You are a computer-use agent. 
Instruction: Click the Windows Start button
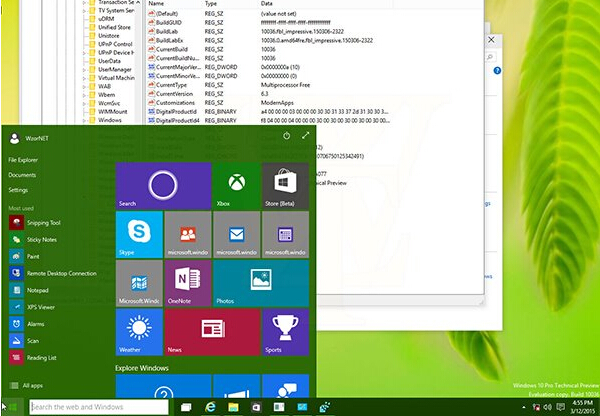pyautogui.click(x=13, y=407)
